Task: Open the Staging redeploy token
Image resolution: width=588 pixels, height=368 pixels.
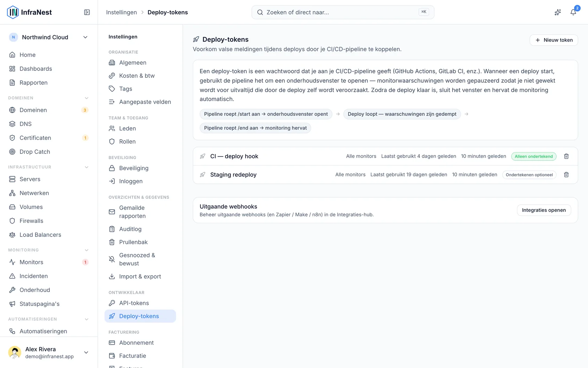Action: coord(385,175)
